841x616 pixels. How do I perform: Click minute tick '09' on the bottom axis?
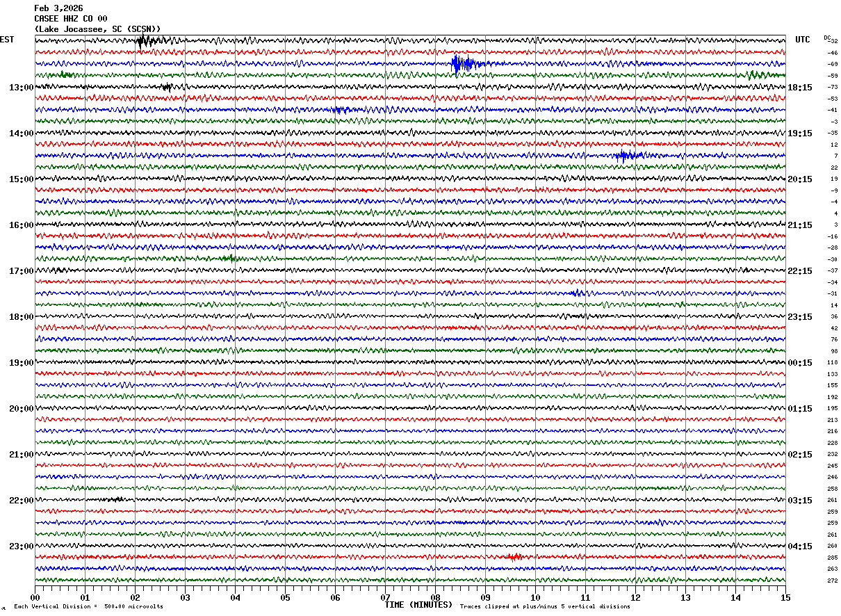pyautogui.click(x=485, y=597)
